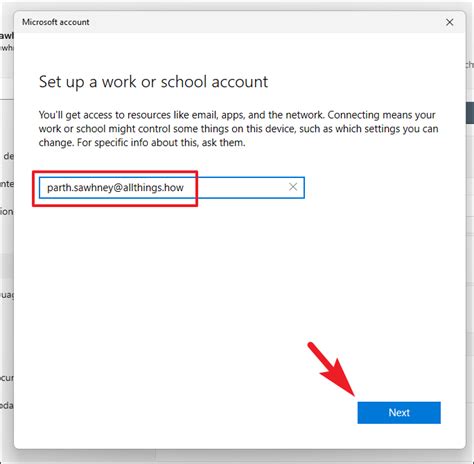The width and height of the screenshot is (474, 464).
Task: Clear the email field with the X icon
Action: click(293, 187)
